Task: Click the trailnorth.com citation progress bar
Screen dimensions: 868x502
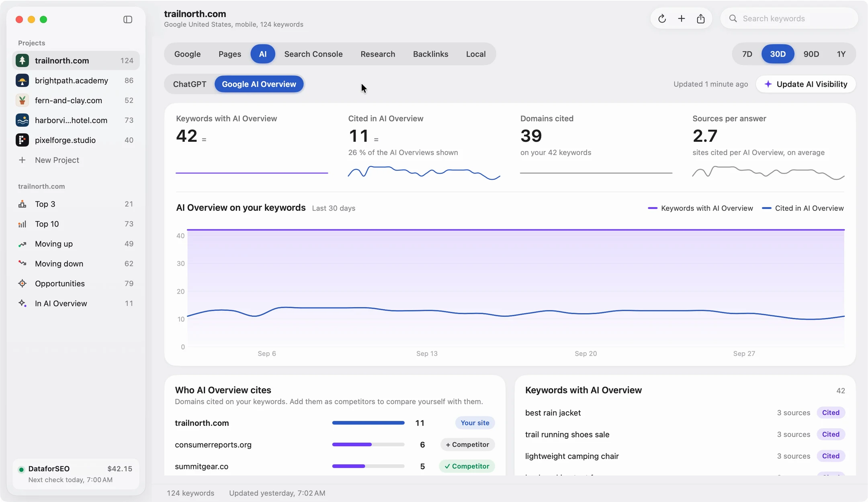Action: (368, 423)
